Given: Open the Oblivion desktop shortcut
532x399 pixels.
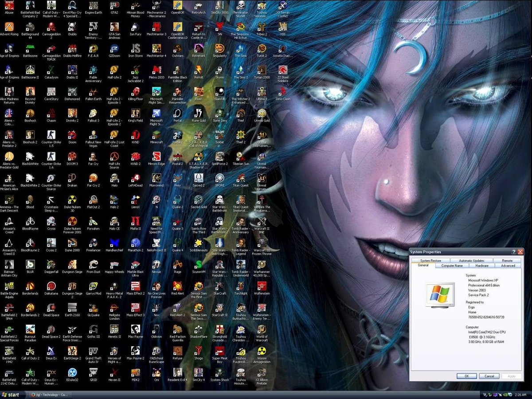Looking at the screenshot, I should point(156,332).
